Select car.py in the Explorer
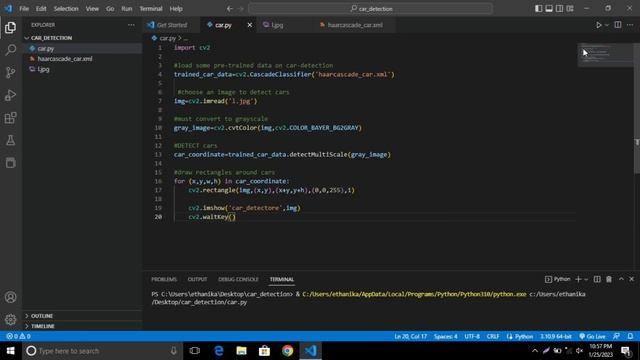The image size is (640, 360). tap(82, 49)
